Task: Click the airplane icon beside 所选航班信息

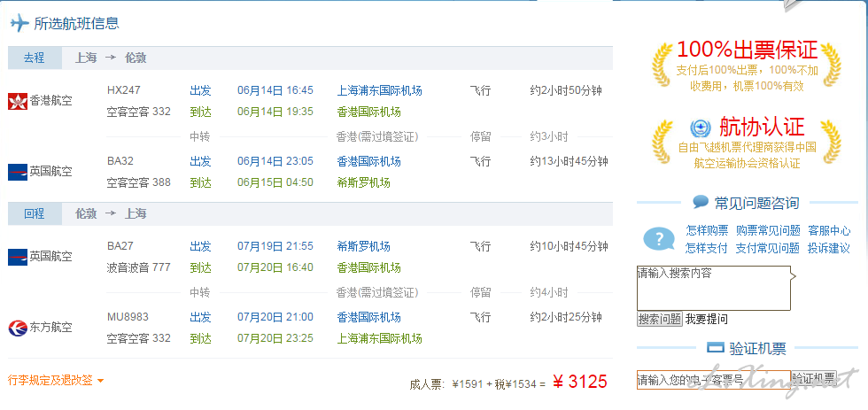Action: pyautogui.click(x=19, y=23)
